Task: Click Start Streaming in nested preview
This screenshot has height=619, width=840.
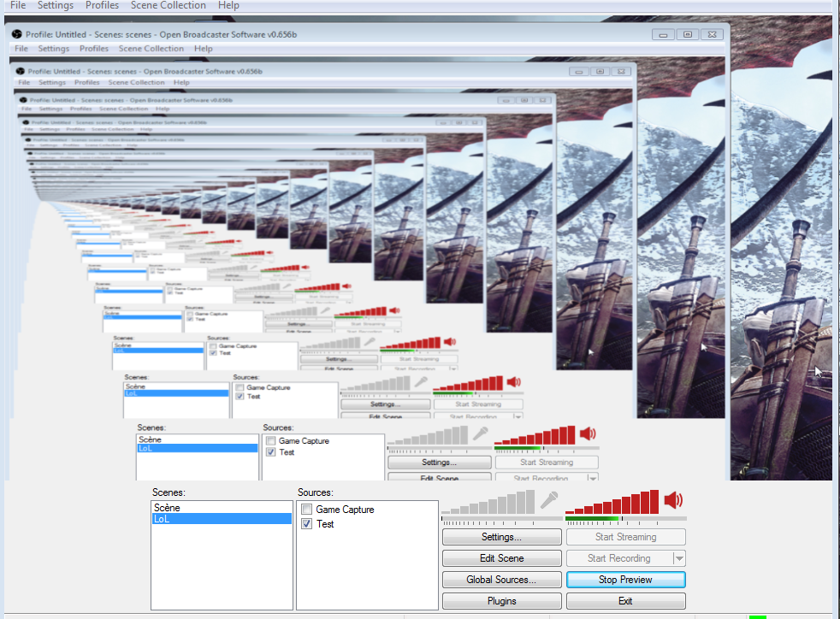Action: (547, 462)
